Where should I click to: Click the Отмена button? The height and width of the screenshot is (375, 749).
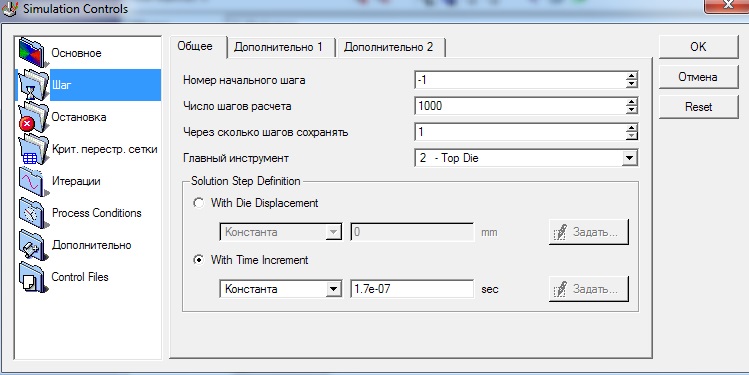pyautogui.click(x=698, y=77)
